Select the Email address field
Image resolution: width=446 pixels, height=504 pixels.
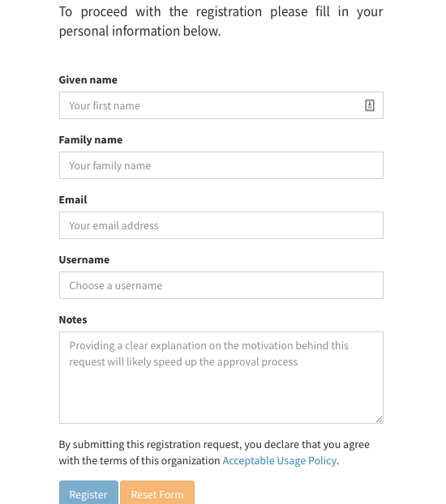tap(221, 225)
